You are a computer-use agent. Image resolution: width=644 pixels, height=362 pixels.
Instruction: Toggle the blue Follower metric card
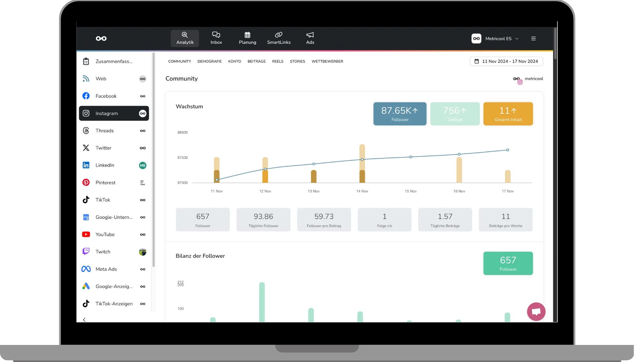(400, 114)
